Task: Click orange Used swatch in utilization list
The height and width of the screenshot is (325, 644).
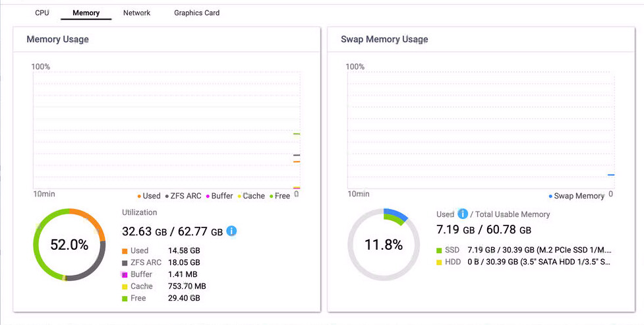Action: click(x=125, y=251)
